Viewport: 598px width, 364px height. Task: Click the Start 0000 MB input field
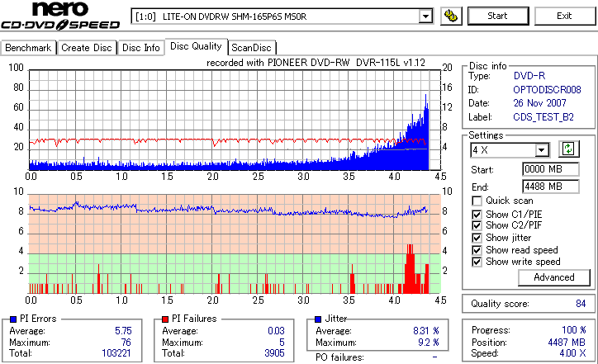click(x=550, y=169)
